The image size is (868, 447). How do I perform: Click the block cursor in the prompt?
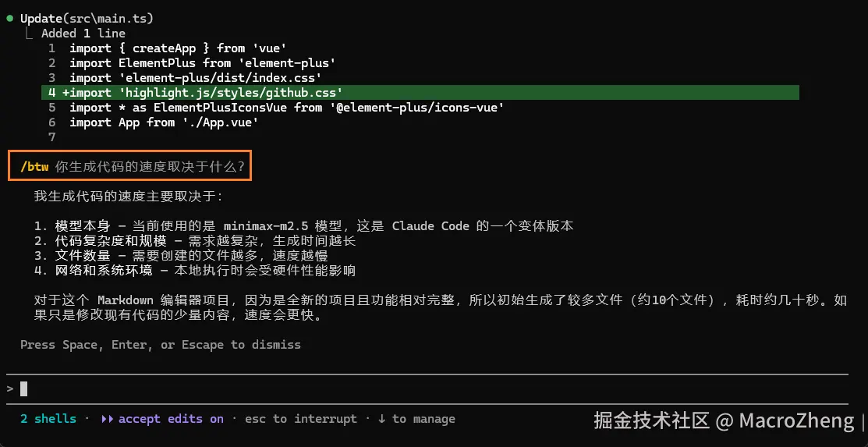tap(24, 388)
